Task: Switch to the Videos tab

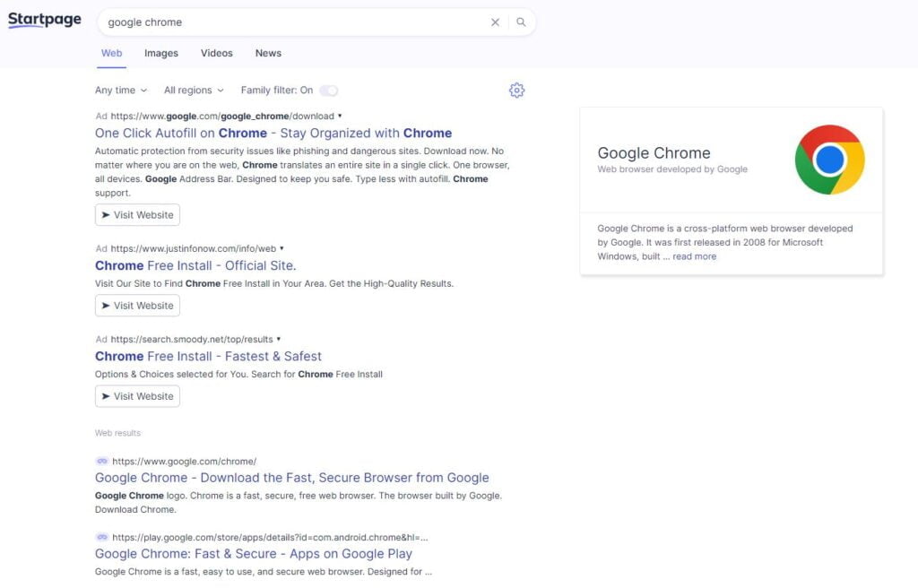Action: pyautogui.click(x=217, y=53)
